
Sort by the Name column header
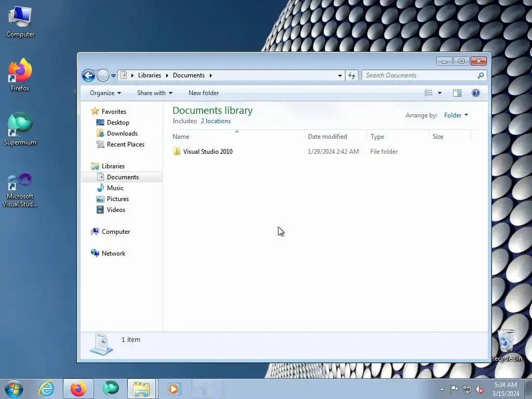[x=237, y=137]
